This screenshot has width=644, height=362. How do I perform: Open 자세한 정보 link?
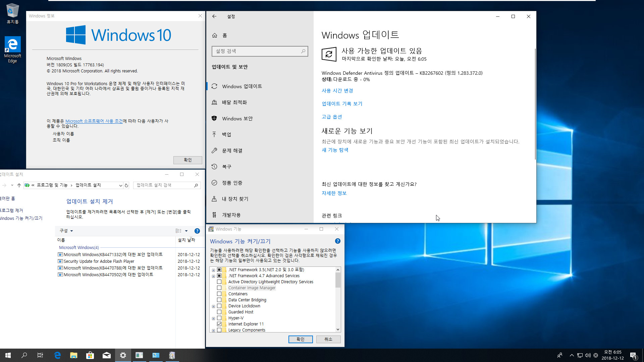click(x=334, y=193)
